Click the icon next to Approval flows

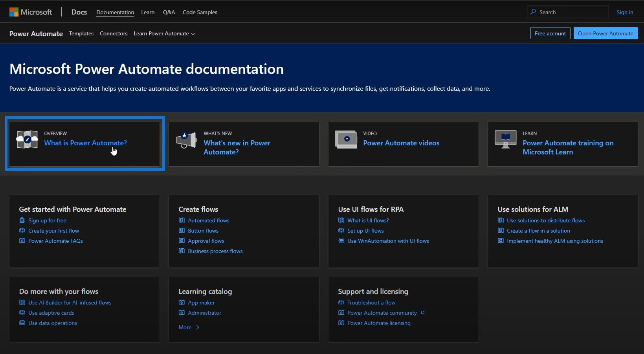[182, 241]
